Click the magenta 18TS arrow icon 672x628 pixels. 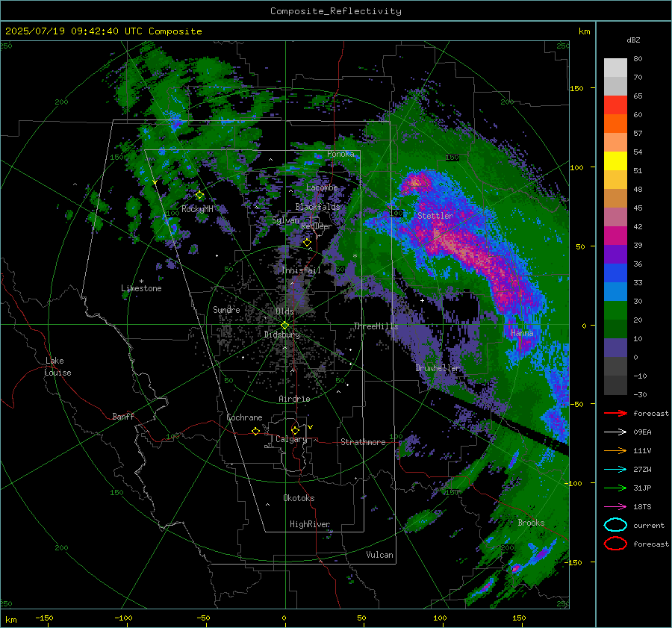point(615,507)
